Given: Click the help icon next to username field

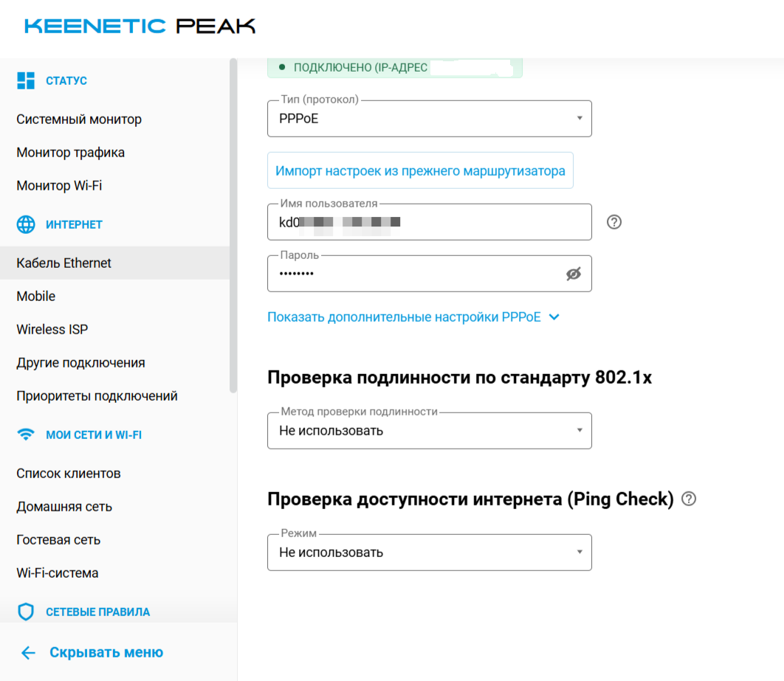Looking at the screenshot, I should [614, 222].
